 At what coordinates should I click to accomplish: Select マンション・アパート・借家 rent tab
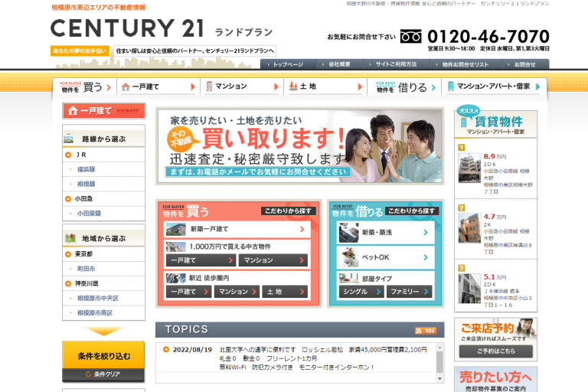pyautogui.click(x=494, y=87)
